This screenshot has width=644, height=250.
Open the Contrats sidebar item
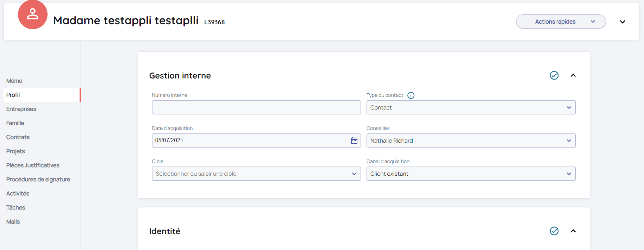pos(18,137)
